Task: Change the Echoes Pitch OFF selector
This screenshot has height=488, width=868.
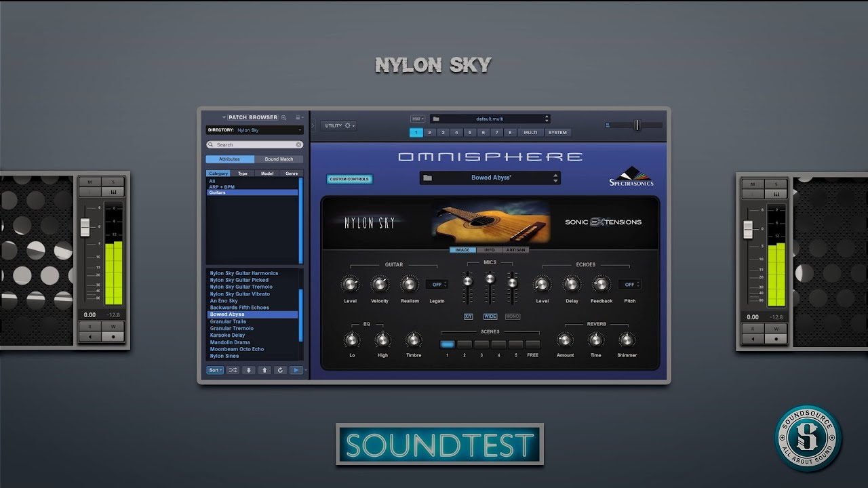Action: pos(630,285)
